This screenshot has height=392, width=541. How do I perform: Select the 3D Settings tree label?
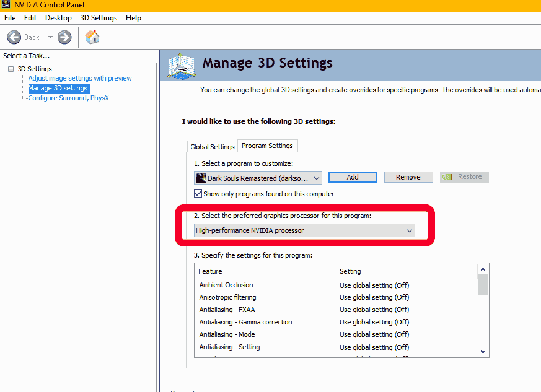(35, 69)
